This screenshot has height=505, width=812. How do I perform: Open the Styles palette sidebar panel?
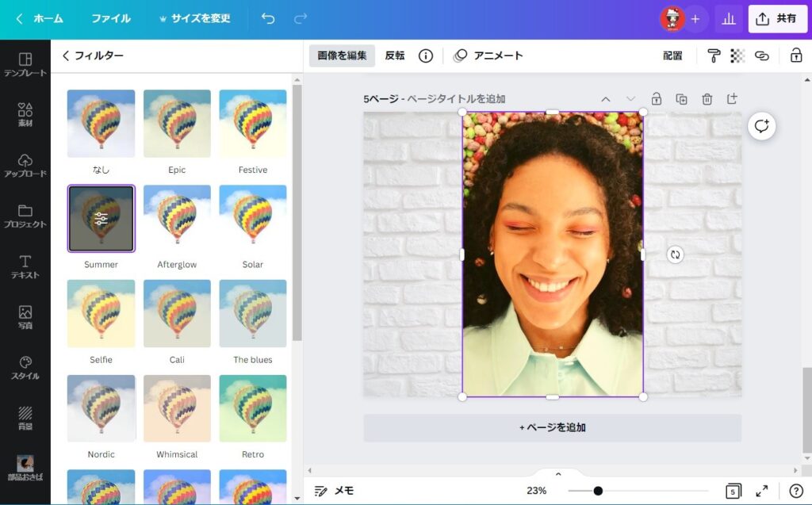click(x=25, y=368)
